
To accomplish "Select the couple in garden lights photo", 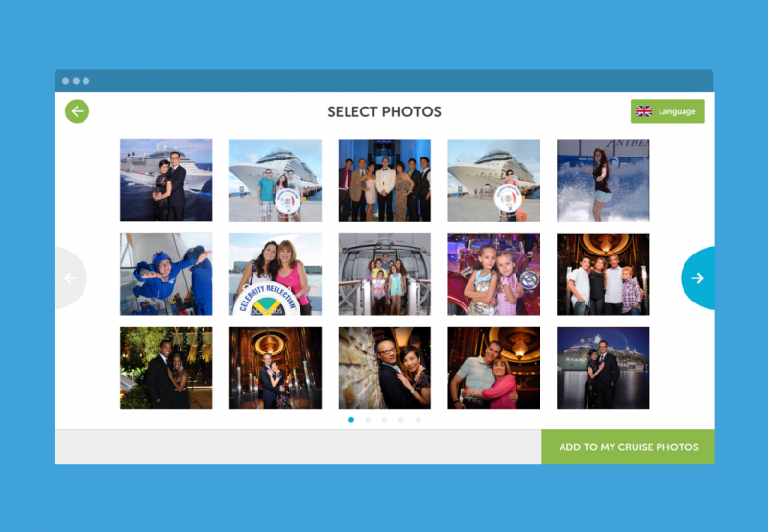I will 166,368.
